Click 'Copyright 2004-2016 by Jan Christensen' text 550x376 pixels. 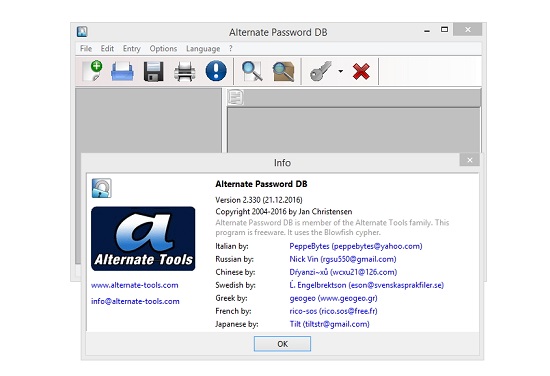pyautogui.click(x=284, y=212)
